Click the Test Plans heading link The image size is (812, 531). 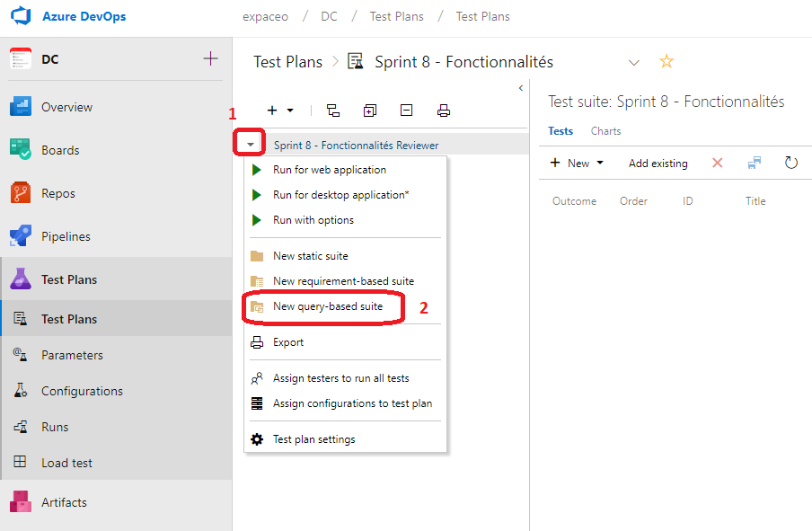point(288,62)
